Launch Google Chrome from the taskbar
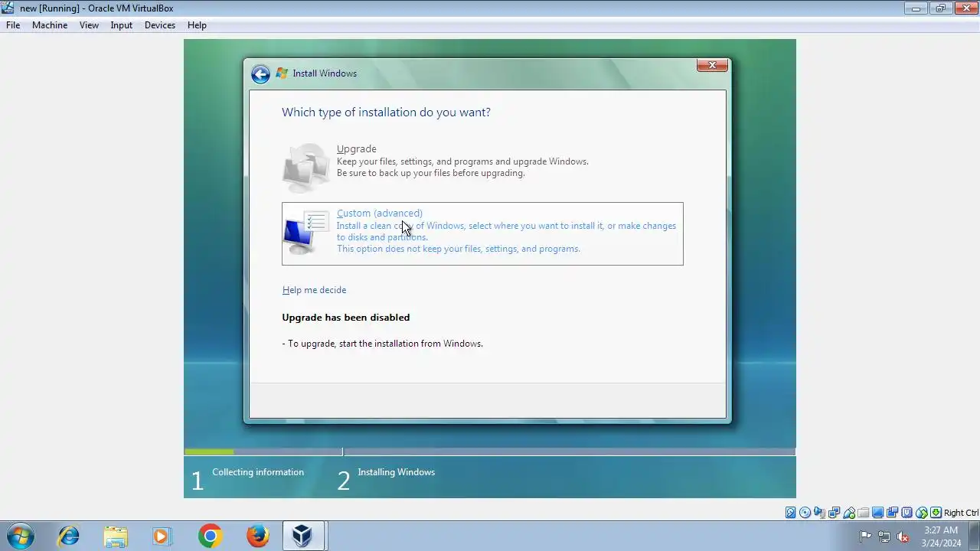This screenshot has width=980, height=551. coord(210,536)
